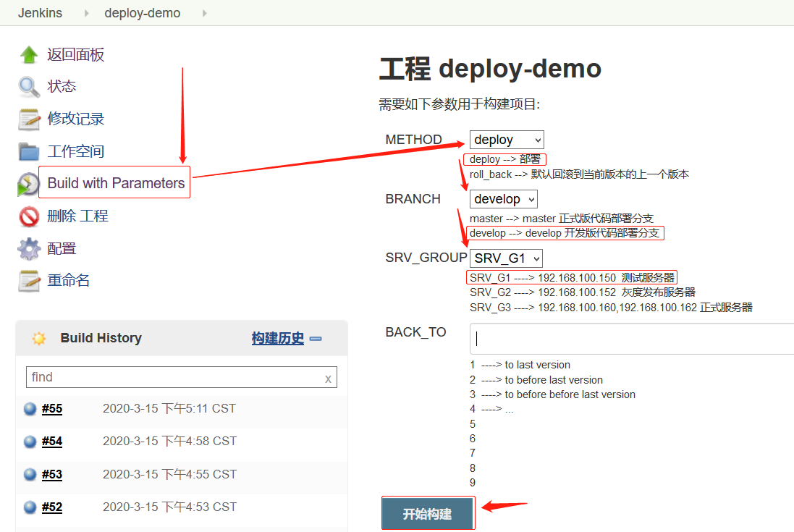Viewport: 794px width, 532px height.
Task: Open the 修改记录 menu item
Action: [76, 119]
